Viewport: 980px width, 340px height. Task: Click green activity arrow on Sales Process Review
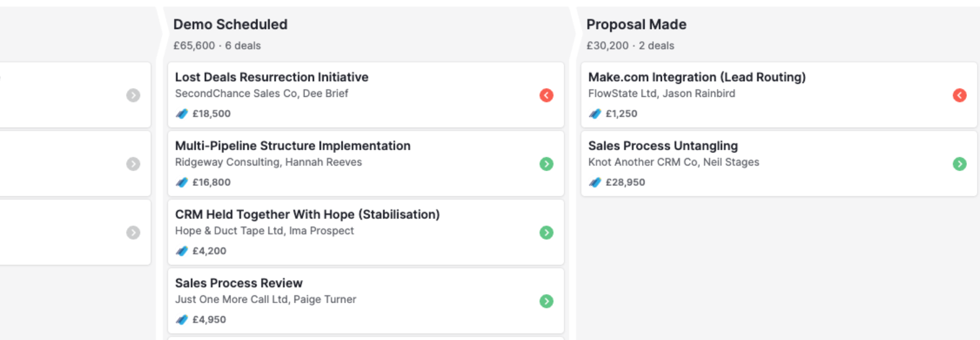point(546,301)
